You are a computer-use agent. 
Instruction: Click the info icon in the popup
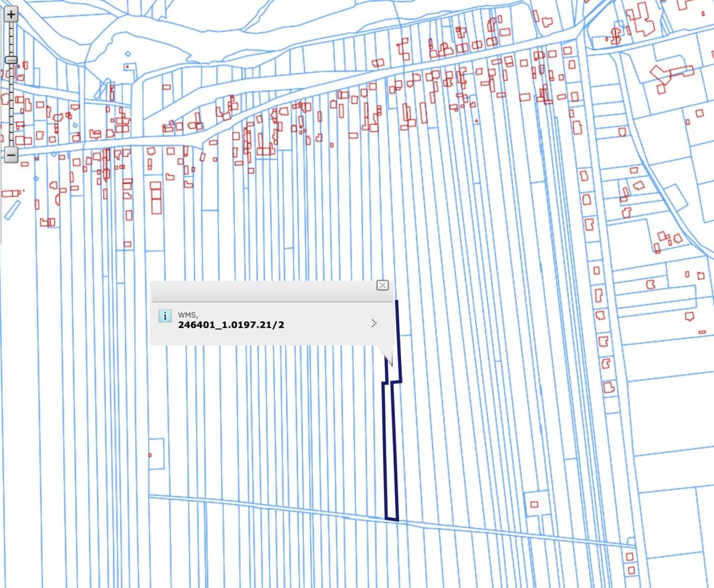pyautogui.click(x=165, y=316)
